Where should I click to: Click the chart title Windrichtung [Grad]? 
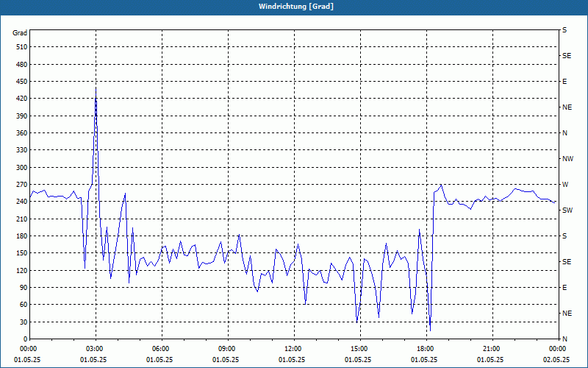296,7
